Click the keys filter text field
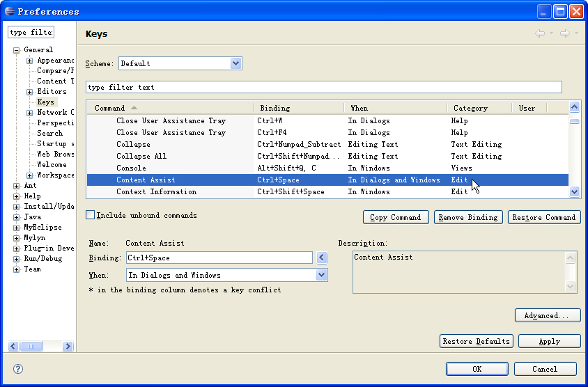The image size is (588, 387). pyautogui.click(x=324, y=87)
